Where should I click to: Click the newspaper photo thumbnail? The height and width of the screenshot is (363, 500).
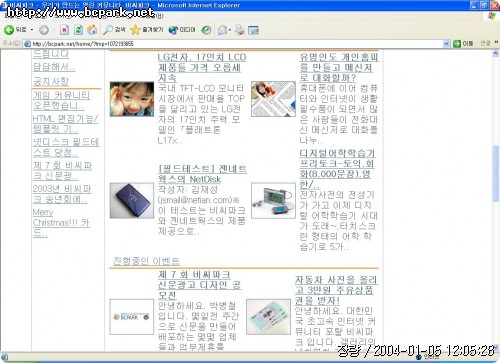tap(273, 99)
